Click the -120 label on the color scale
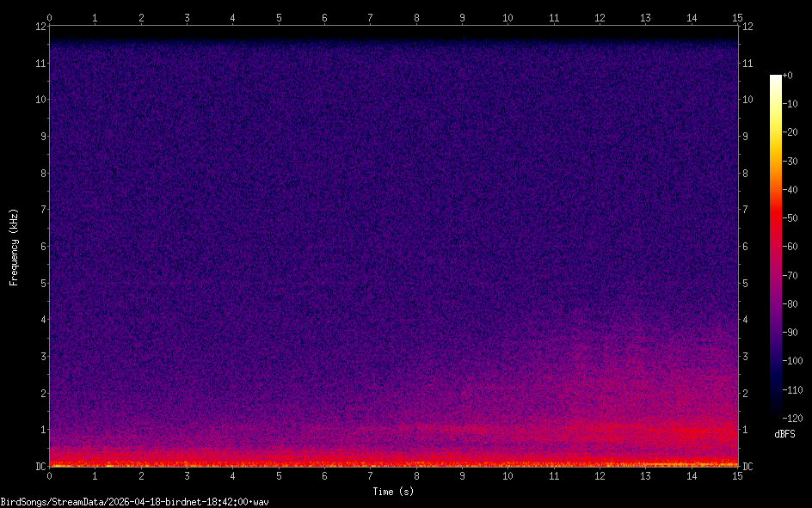812x508 pixels. [x=793, y=419]
